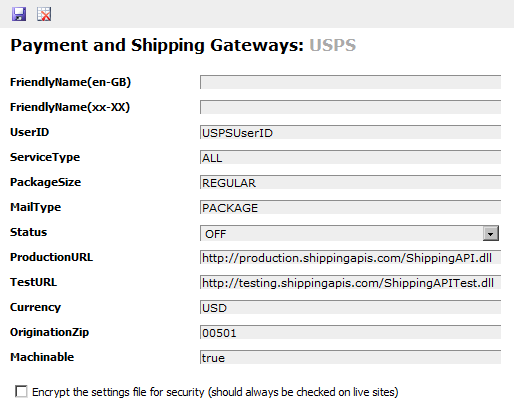The width and height of the screenshot is (514, 411).
Task: Click the Machinable field showing true
Action: [x=350, y=357]
